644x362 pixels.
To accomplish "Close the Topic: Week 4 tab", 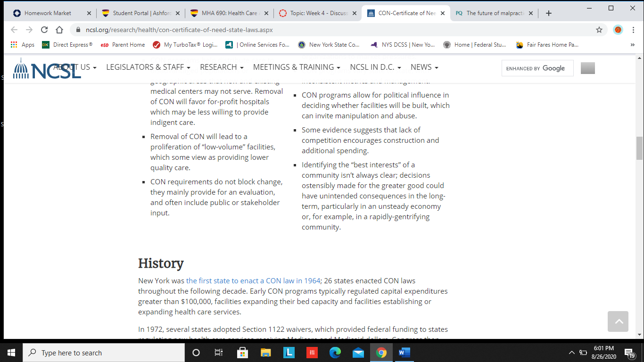I will (354, 13).
